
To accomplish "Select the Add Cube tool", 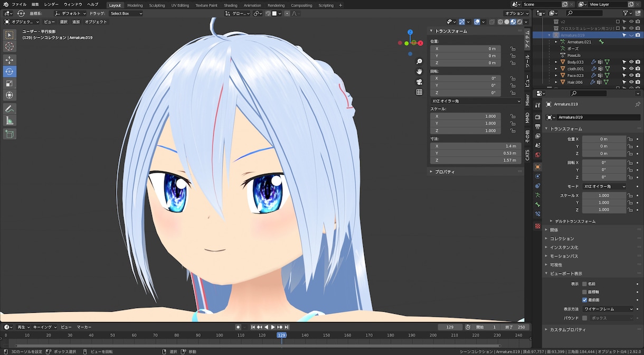I will coord(10,134).
